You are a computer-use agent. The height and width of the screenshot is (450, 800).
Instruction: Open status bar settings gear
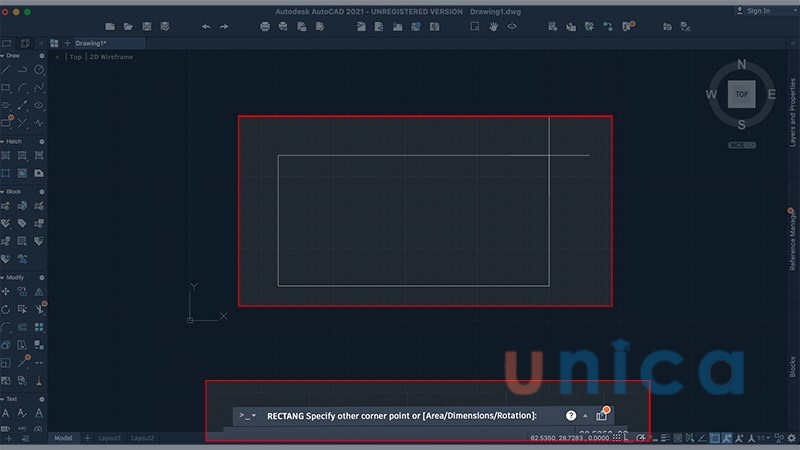[791, 438]
